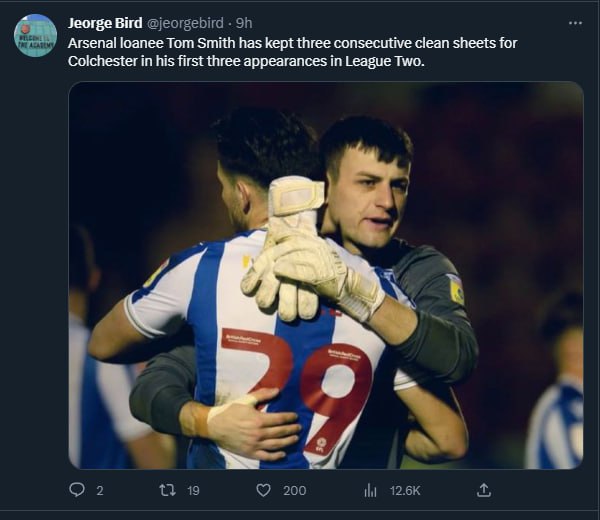600x520 pixels.
Task: Open the three-dot More options menu
Action: (x=574, y=23)
